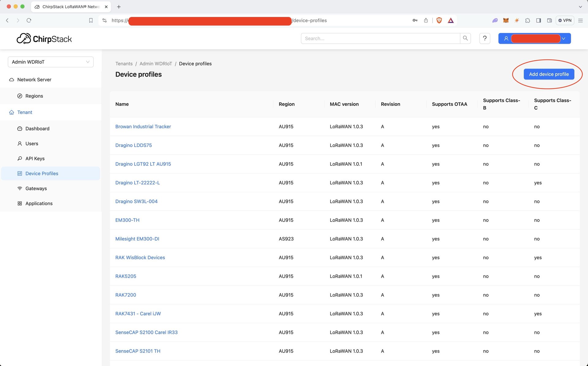
Task: Open the Dragino LGT92 LT AU915 profile
Action: 143,164
